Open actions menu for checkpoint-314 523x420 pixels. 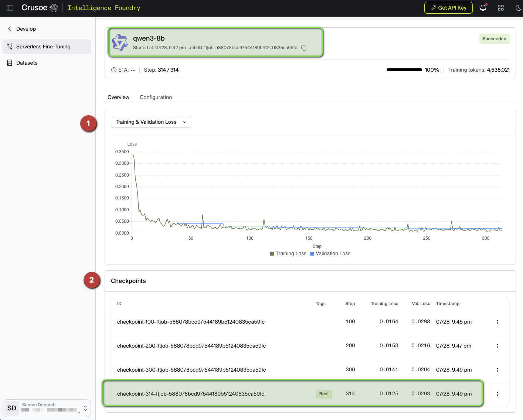point(497,394)
